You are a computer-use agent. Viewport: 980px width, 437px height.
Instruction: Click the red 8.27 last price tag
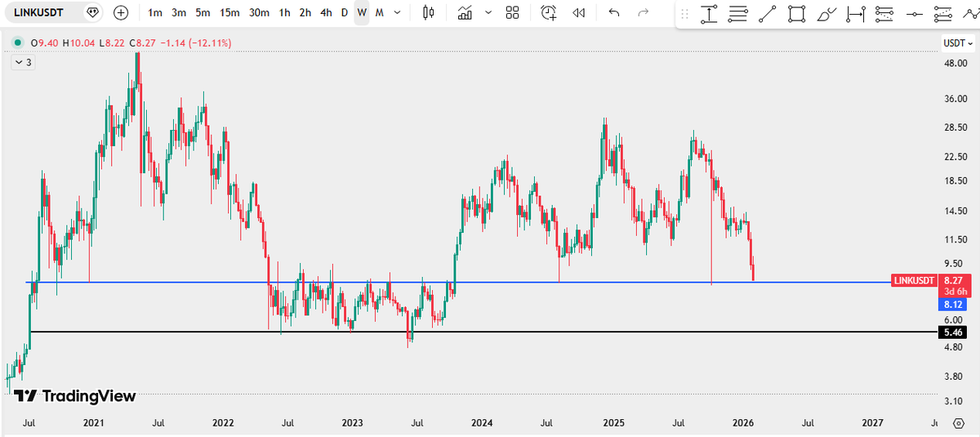coord(953,280)
